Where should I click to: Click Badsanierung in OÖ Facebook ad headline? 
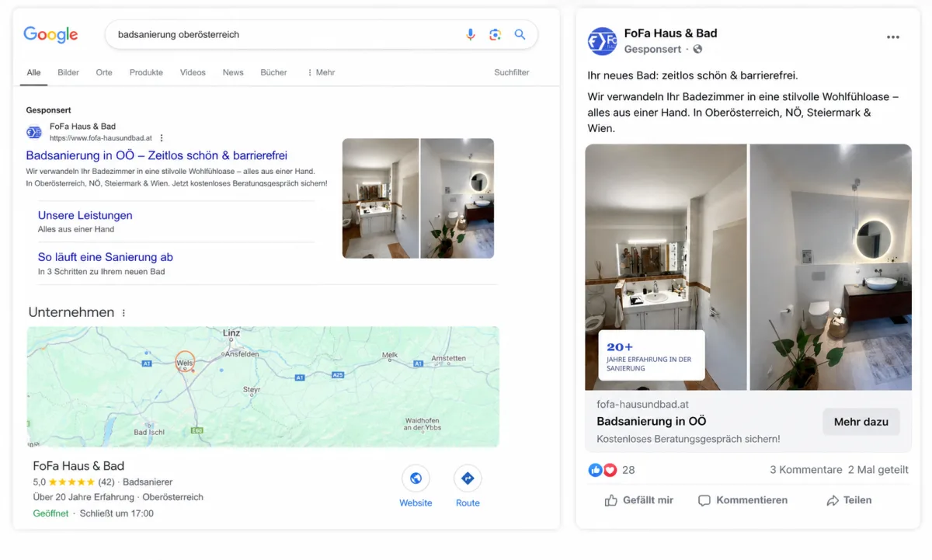(x=652, y=421)
